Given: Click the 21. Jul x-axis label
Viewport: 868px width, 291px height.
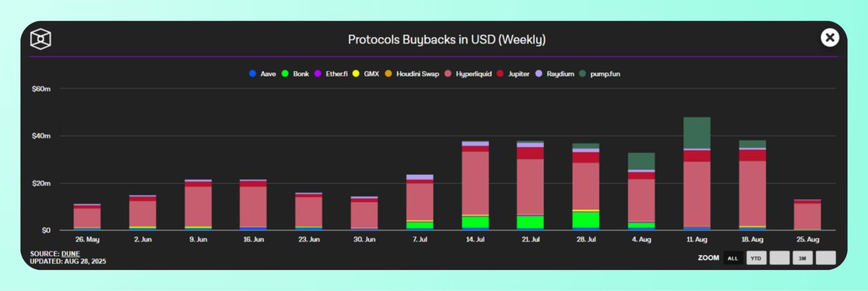Looking at the screenshot, I should click(x=530, y=240).
